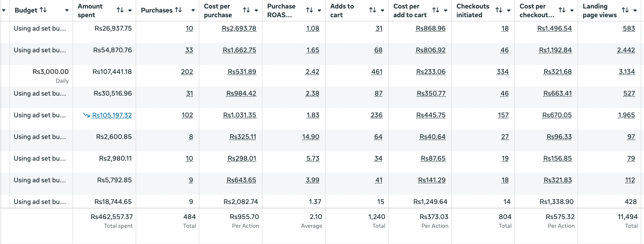This screenshot has height=244, width=644.
Task: Open the Cost per add to cart dropdown
Action: coord(445,11)
